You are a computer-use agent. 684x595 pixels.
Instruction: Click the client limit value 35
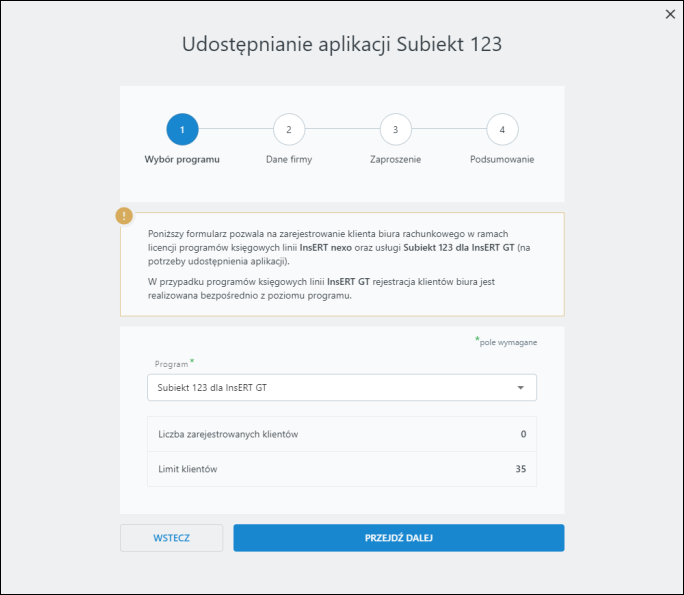[521, 469]
